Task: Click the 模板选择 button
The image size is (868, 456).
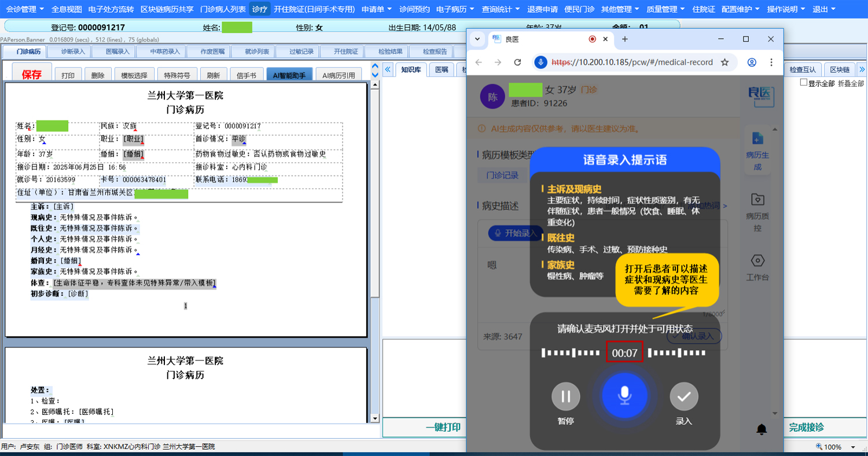Action: pyautogui.click(x=134, y=75)
